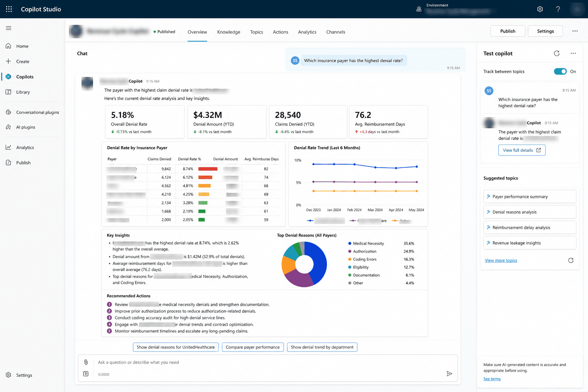Click the Eligibility legend entry

361,267
